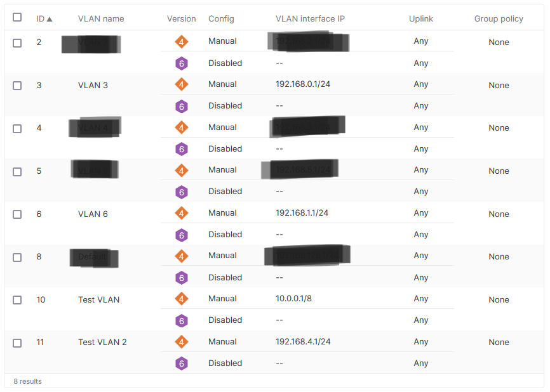Viewport: 550px width, 392px height.
Task: Click the Disabled IPv6 config entry for Test VLAN
Action: [225, 320]
